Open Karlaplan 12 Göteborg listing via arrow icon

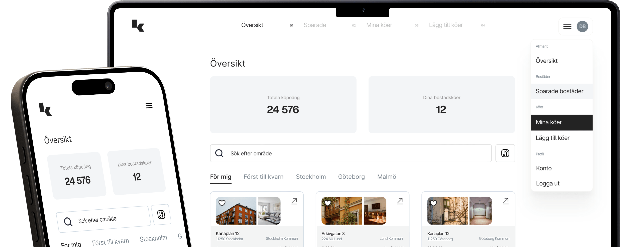tap(506, 201)
